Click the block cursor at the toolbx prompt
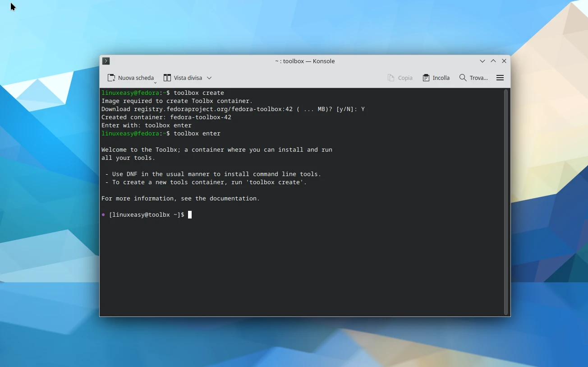 (x=190, y=215)
